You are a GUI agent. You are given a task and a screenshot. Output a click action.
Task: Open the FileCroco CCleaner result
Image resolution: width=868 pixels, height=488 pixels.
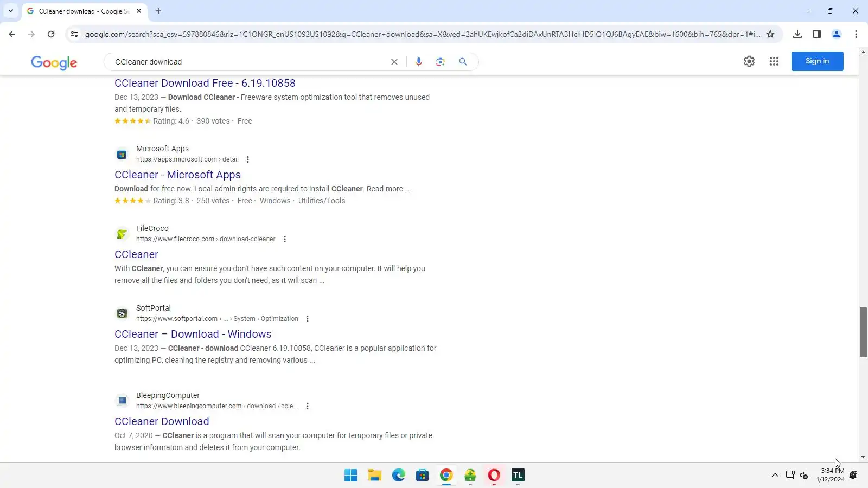tap(136, 254)
